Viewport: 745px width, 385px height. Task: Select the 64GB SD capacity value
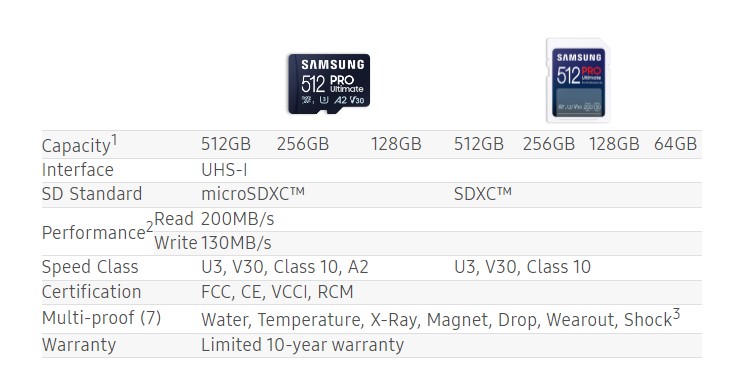click(675, 144)
